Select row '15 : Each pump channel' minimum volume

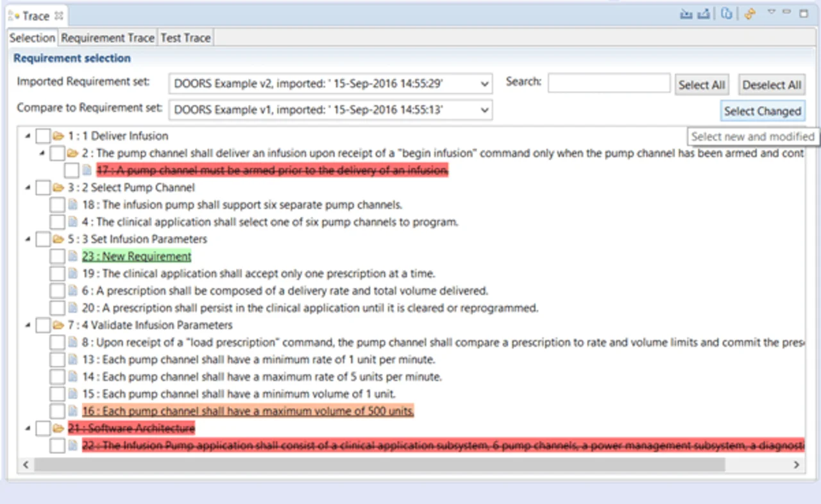pos(239,394)
